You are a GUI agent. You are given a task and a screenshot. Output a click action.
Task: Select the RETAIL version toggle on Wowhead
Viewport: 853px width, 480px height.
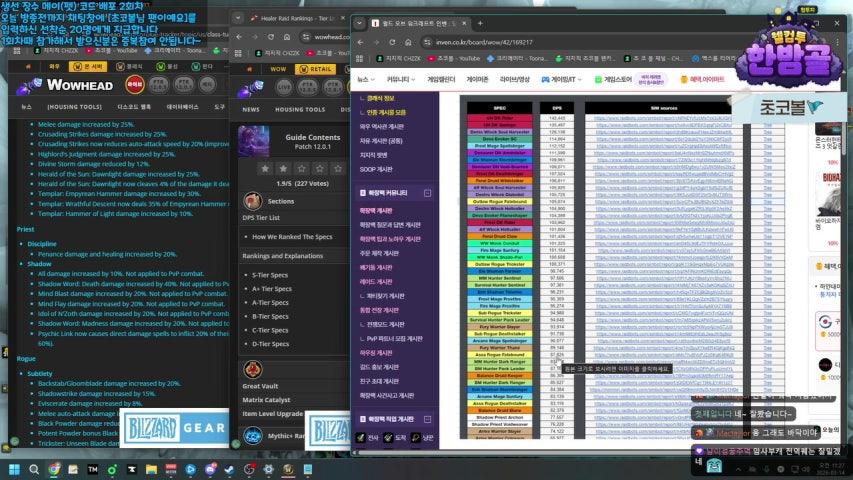[x=317, y=69]
